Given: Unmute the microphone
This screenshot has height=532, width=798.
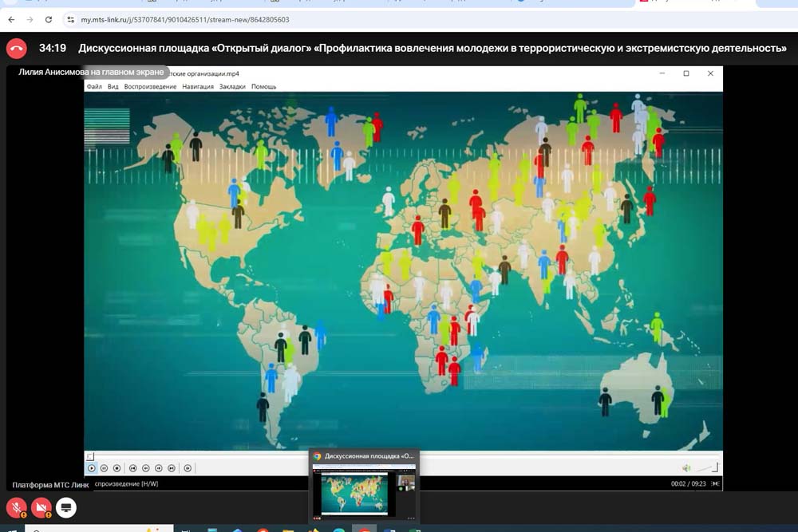Looking at the screenshot, I should click(16, 507).
